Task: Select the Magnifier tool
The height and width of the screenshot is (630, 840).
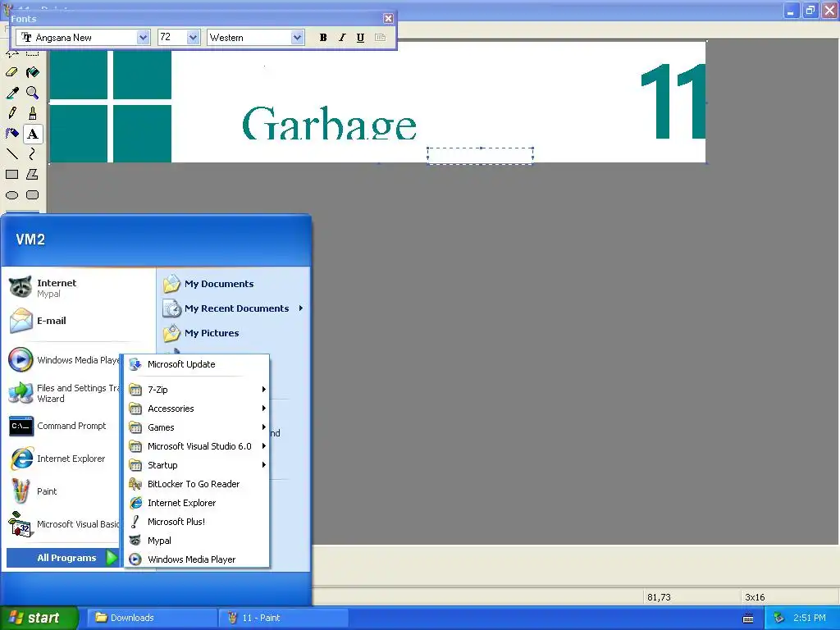Action: coord(33,93)
